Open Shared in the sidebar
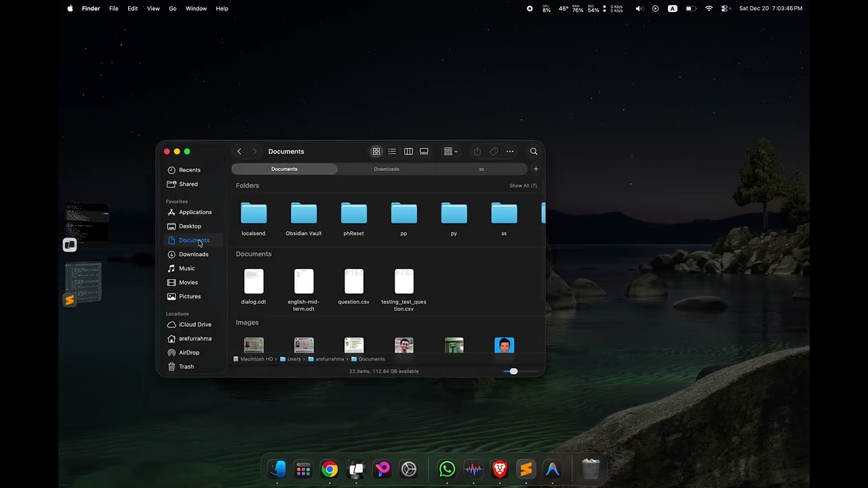This screenshot has width=868, height=488. pyautogui.click(x=189, y=184)
